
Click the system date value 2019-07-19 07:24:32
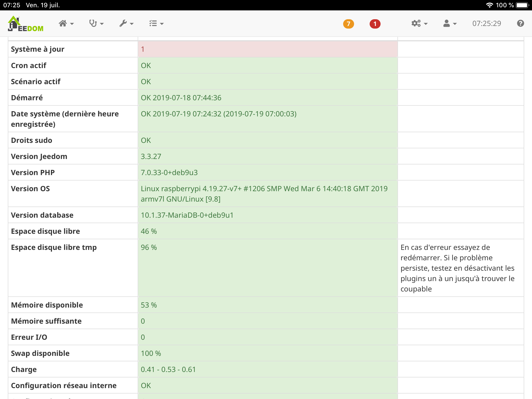tap(219, 114)
